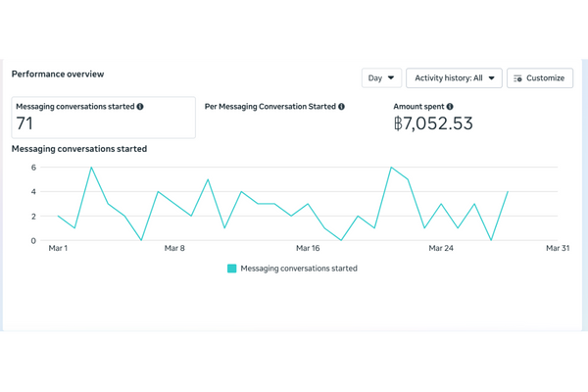Screen dimensions: 588x392
Task: Expand the Activity history: All dropdown
Action: coord(454,77)
